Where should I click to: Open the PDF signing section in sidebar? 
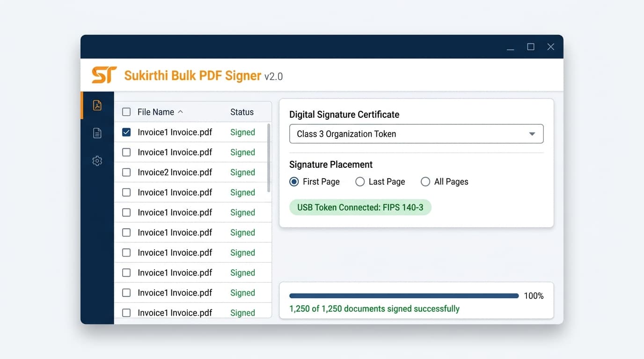[x=97, y=105]
